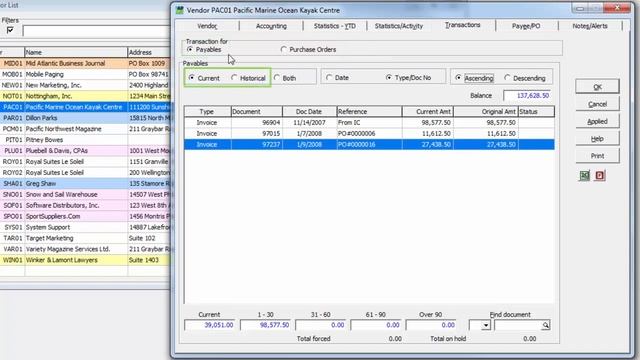Click the Applied button
Image resolution: width=640 pixels, height=360 pixels.
click(x=597, y=121)
